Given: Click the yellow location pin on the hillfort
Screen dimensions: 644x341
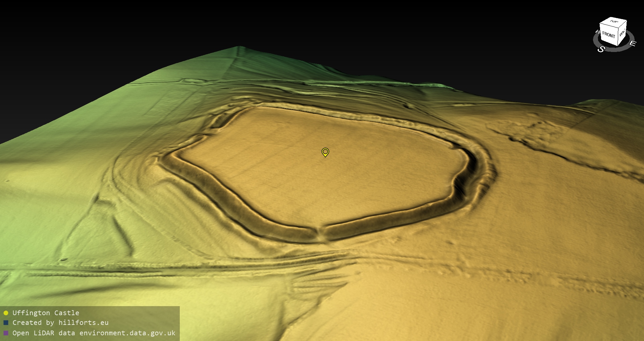Looking at the screenshot, I should tap(325, 152).
